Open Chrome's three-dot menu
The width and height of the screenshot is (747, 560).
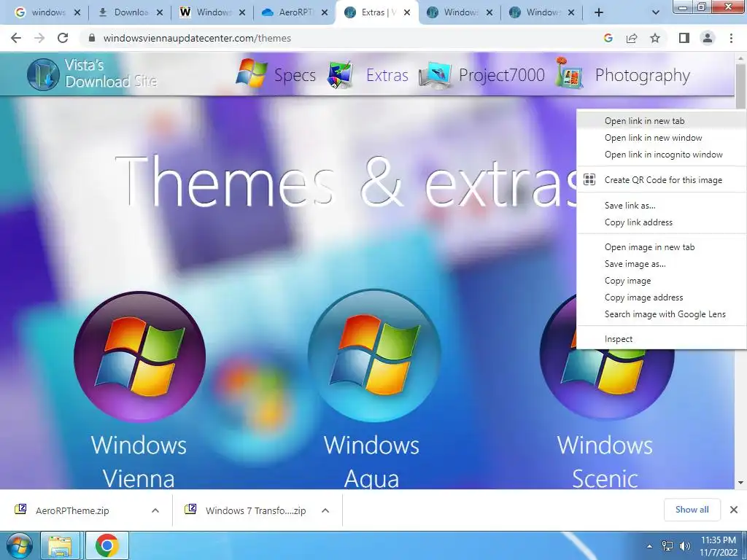point(731,38)
